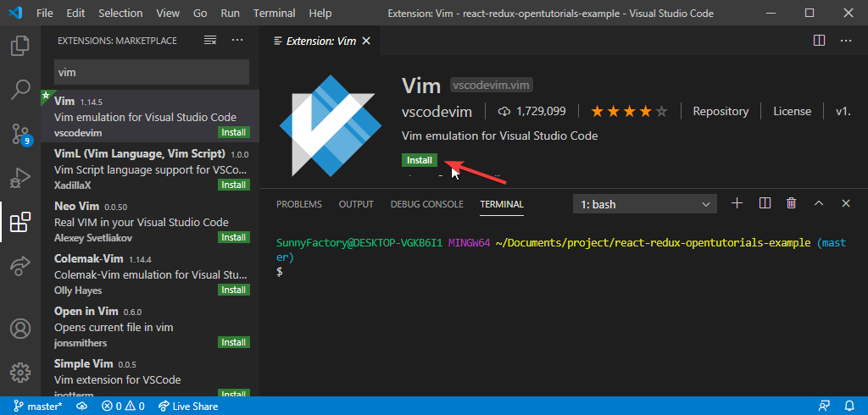The height and width of the screenshot is (415, 868).
Task: Open feedback icon in status bar
Action: point(824,407)
